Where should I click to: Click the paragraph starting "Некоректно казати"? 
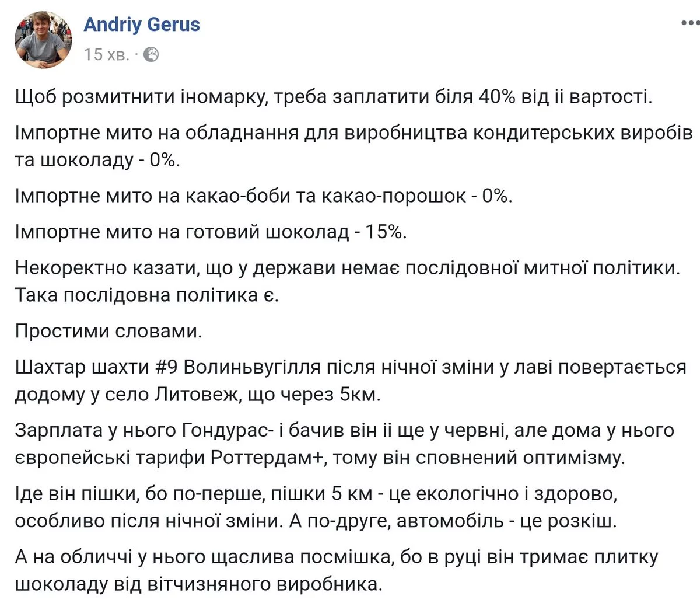[348, 268]
